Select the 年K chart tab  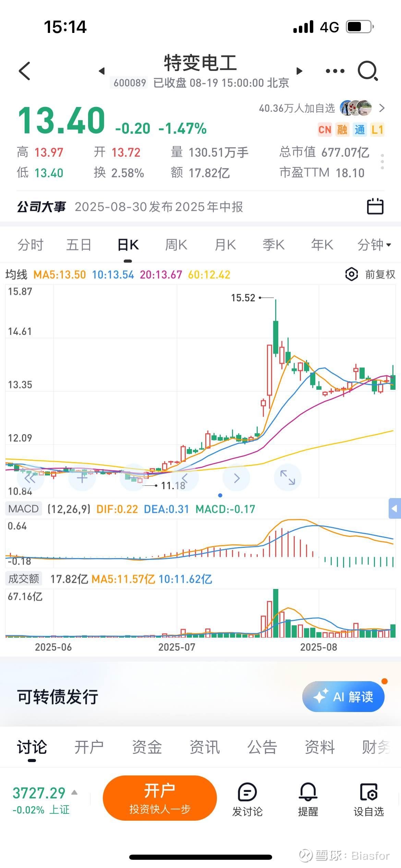pyautogui.click(x=322, y=245)
